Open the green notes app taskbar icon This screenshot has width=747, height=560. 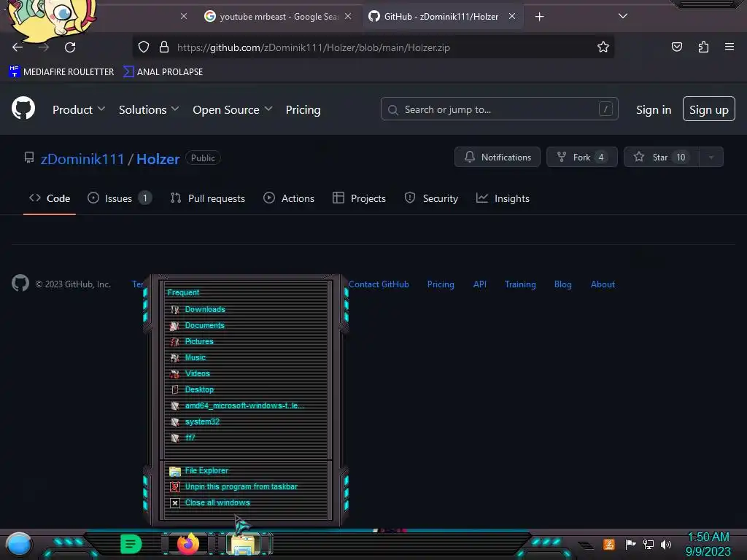pos(131,544)
